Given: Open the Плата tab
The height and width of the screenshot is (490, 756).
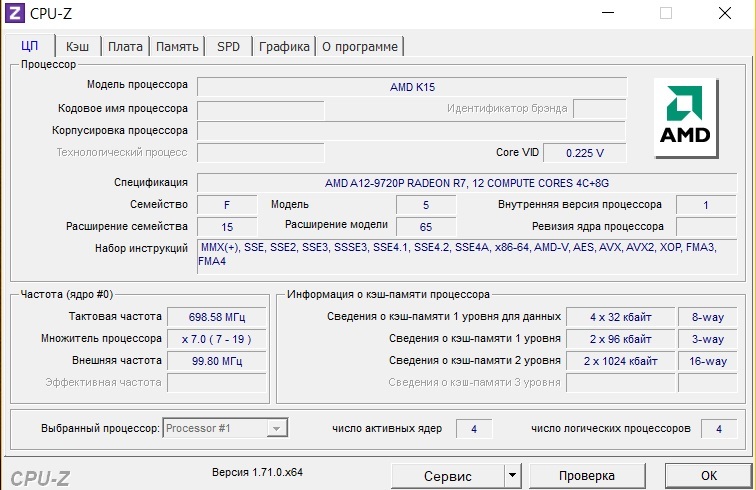Looking at the screenshot, I should tap(125, 46).
